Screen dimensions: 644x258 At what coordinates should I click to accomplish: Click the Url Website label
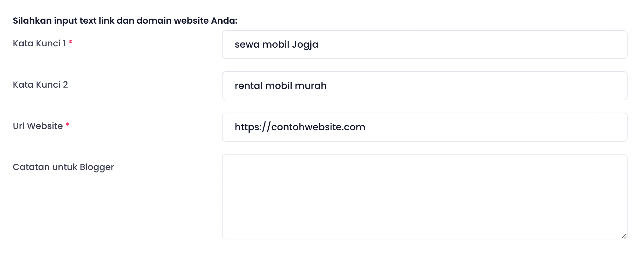point(37,126)
